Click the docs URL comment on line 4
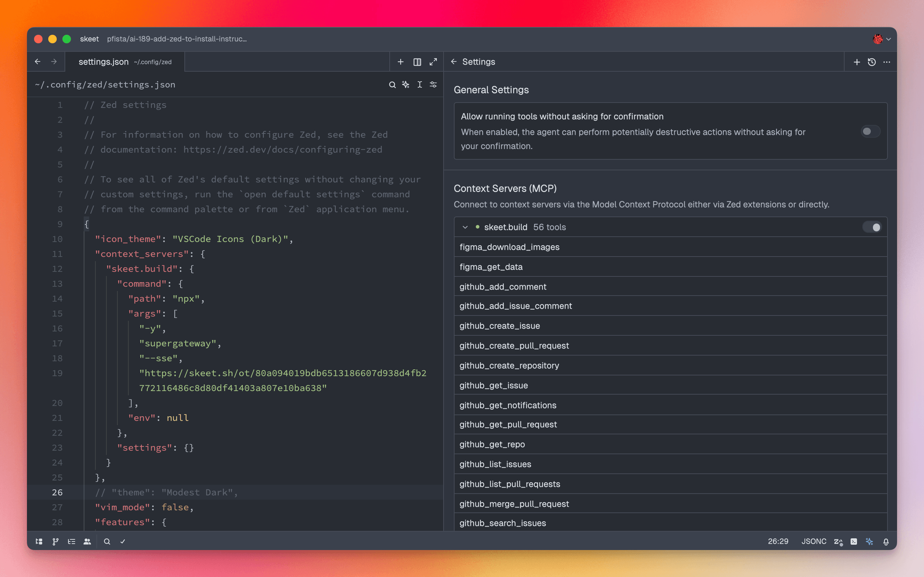Image resolution: width=924 pixels, height=577 pixels. 283,150
